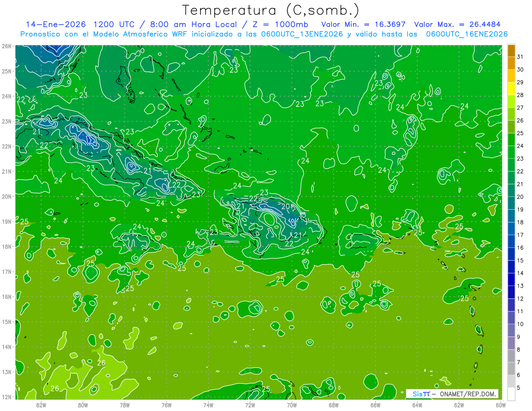
Task: Click the "76W" longitude axis label
Action: [167, 404]
